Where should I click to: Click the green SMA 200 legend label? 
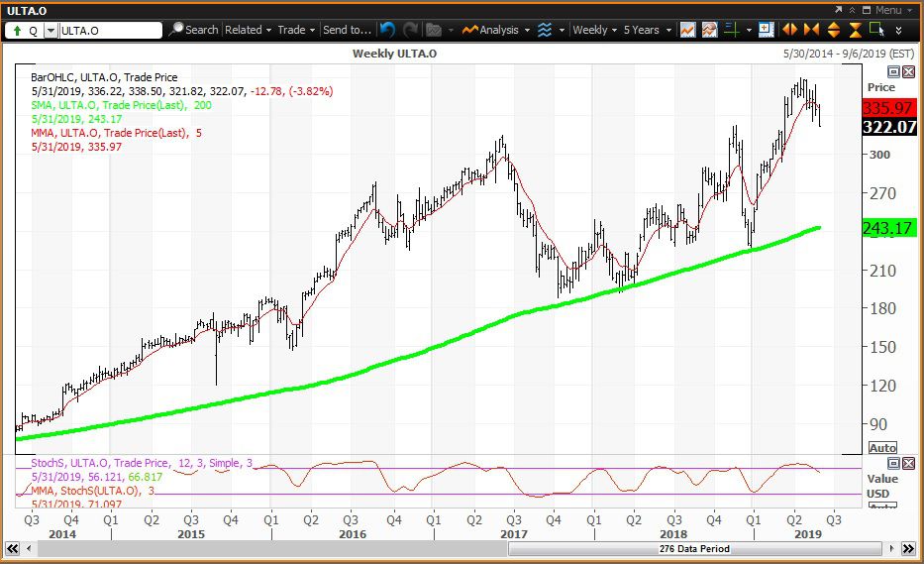click(122, 105)
